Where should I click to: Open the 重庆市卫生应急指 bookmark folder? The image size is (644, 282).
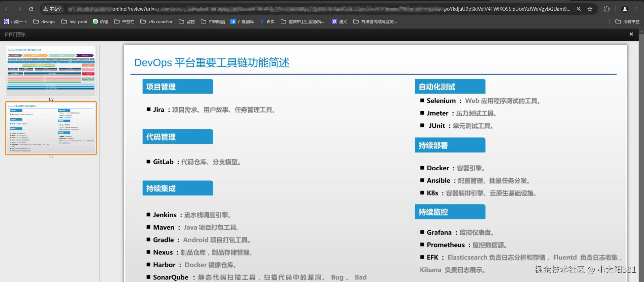(x=303, y=21)
